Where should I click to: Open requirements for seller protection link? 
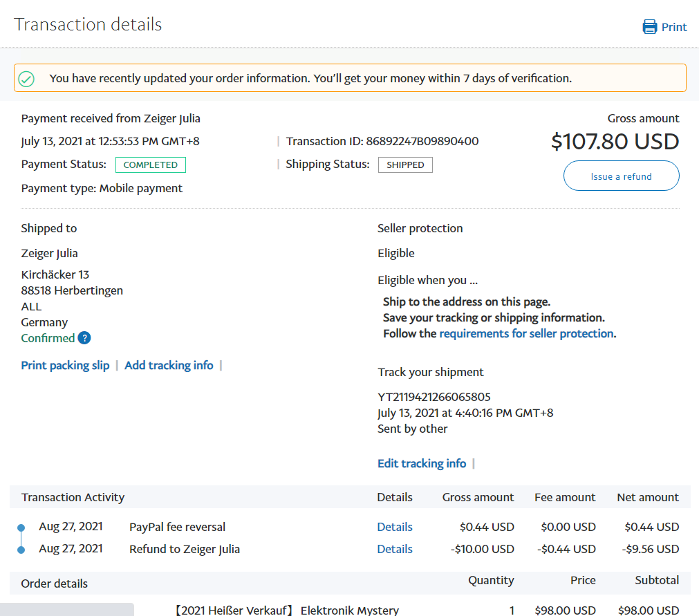point(526,333)
